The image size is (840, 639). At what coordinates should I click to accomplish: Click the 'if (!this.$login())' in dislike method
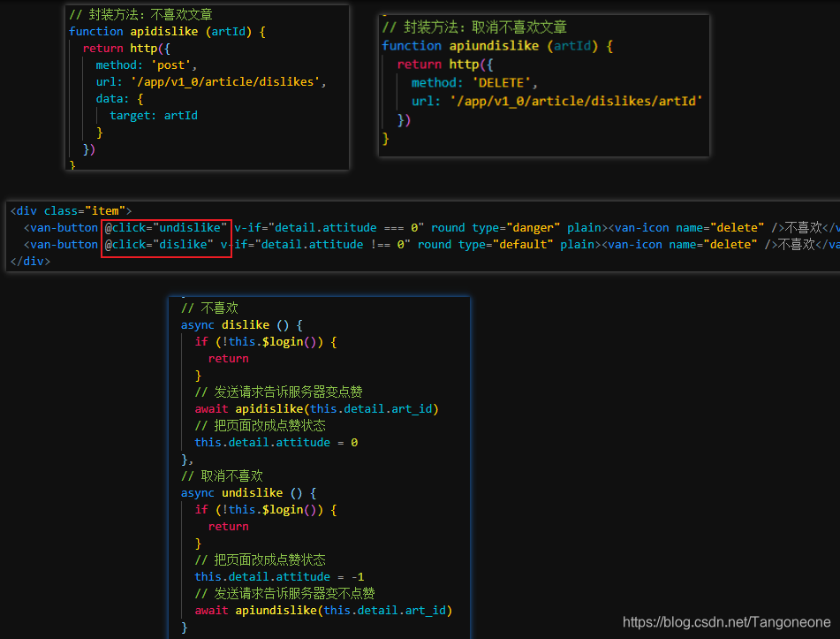click(x=260, y=342)
